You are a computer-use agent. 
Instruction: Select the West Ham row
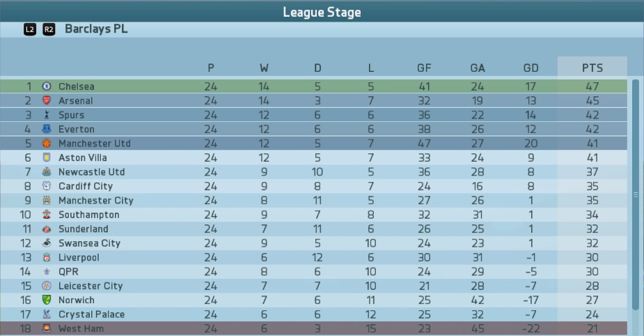click(x=314, y=328)
